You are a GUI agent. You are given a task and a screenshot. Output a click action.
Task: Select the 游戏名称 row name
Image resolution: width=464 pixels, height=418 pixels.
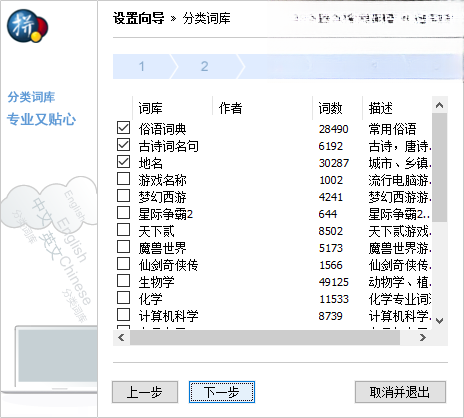pyautogui.click(x=162, y=180)
